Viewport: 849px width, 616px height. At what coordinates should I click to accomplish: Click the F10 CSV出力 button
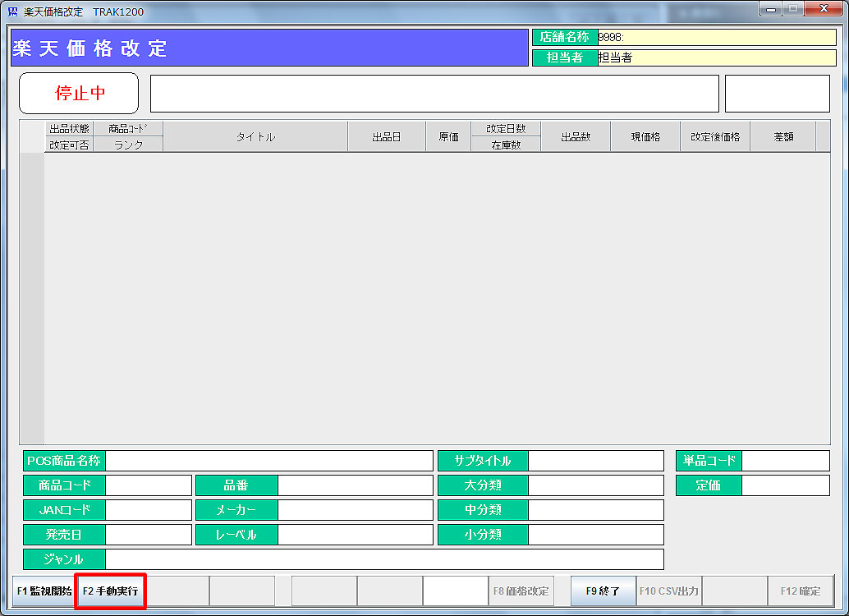pyautogui.click(x=668, y=591)
